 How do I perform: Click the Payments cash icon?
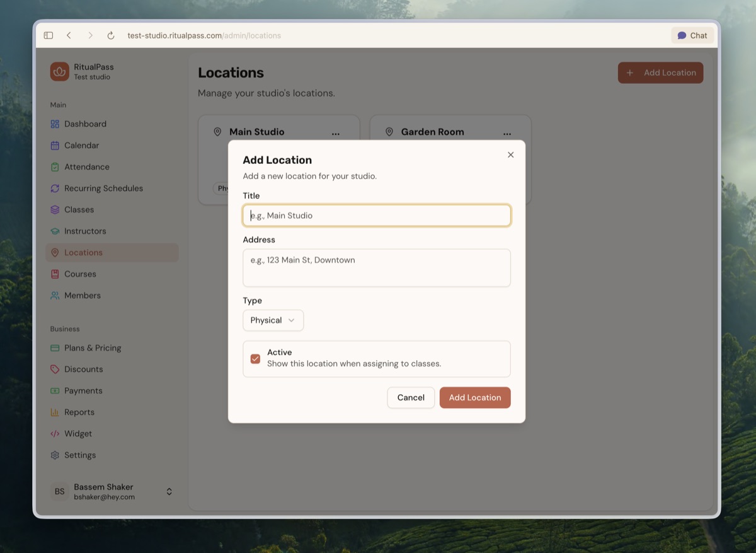[x=55, y=391]
